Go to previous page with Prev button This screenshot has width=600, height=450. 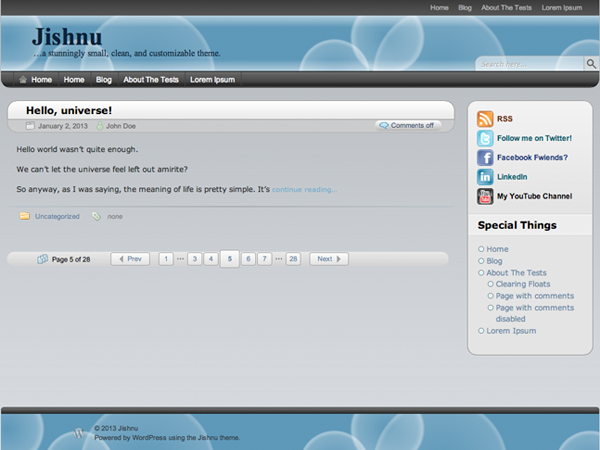pyautogui.click(x=130, y=259)
